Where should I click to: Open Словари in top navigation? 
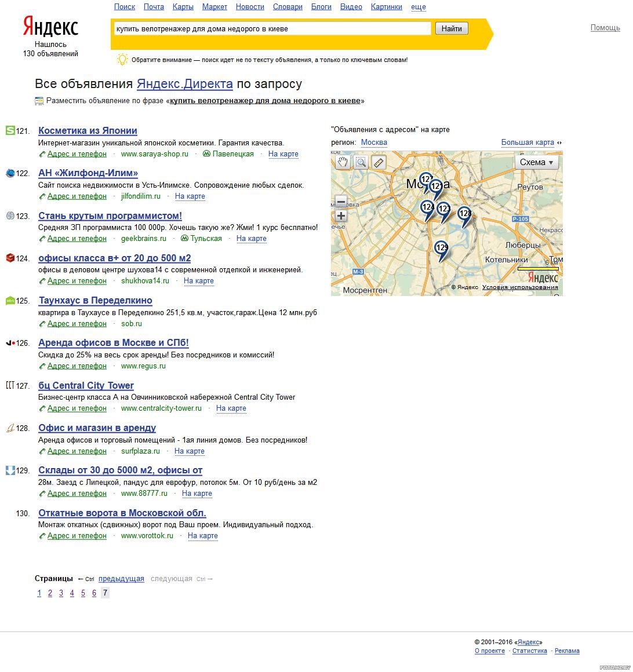(288, 7)
